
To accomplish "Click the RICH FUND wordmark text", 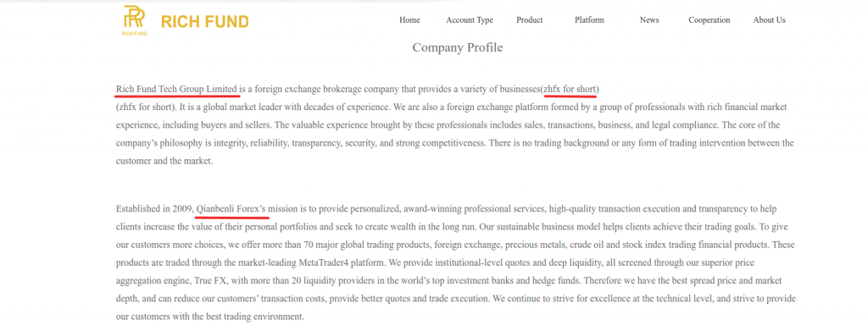I will [x=205, y=22].
